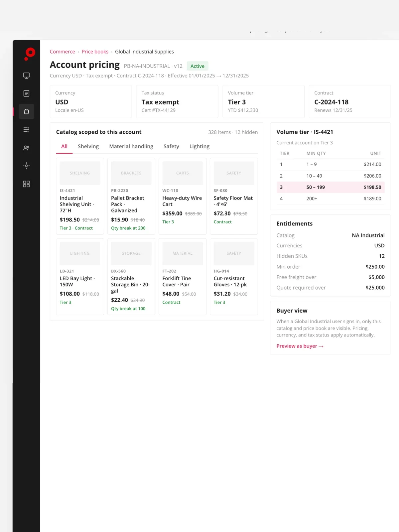
Task: Open the LIGHTING product thumbnail
Action: pyautogui.click(x=80, y=253)
